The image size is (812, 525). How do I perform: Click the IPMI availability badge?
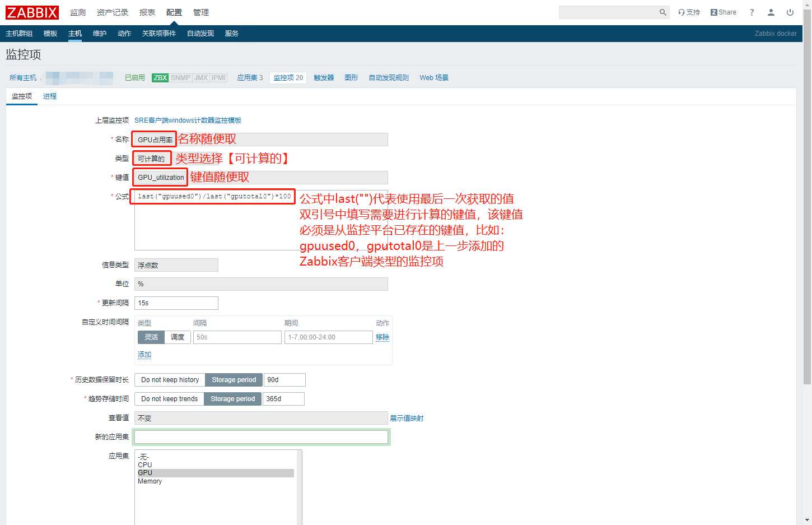(x=218, y=78)
